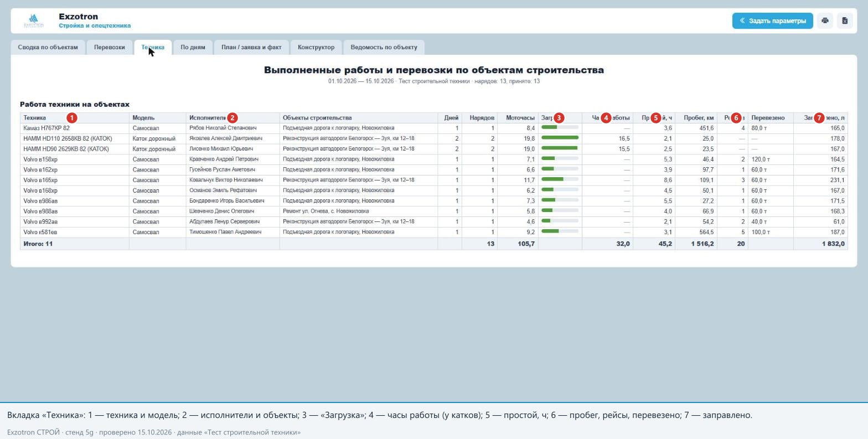Click transported value «120,0 т»

point(761,159)
